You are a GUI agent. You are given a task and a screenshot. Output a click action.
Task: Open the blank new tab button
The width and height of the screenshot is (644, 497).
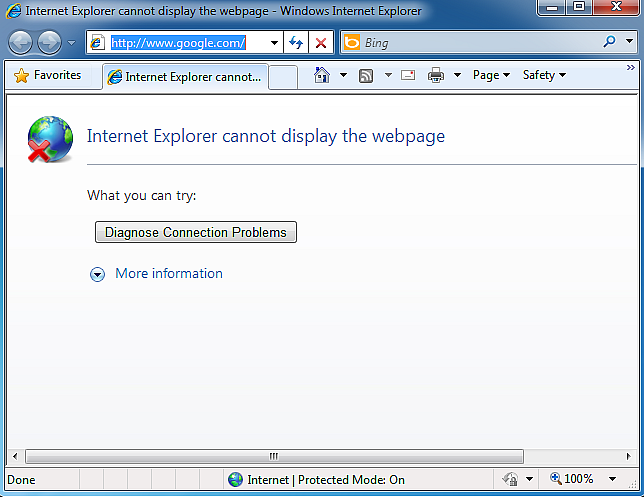283,76
